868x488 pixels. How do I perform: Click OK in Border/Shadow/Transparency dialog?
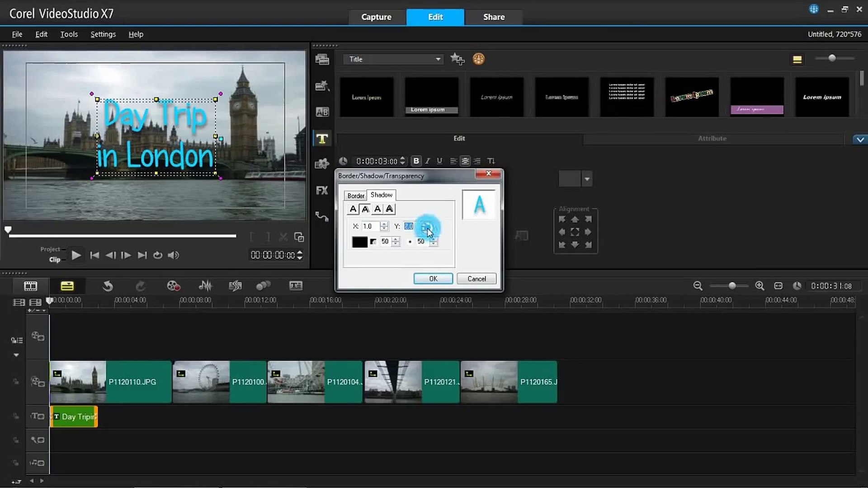433,279
